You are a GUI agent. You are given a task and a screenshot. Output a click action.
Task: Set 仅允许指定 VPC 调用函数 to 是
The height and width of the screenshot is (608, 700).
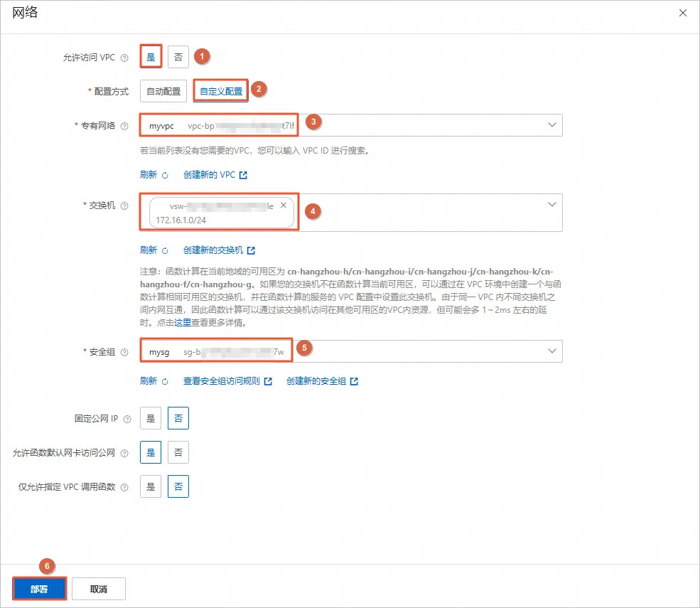tap(151, 487)
